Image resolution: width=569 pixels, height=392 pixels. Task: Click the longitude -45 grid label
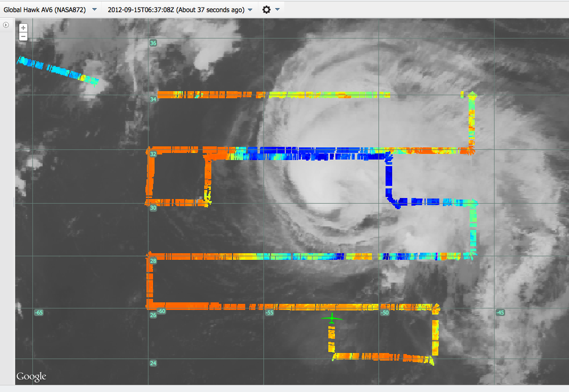click(500, 312)
